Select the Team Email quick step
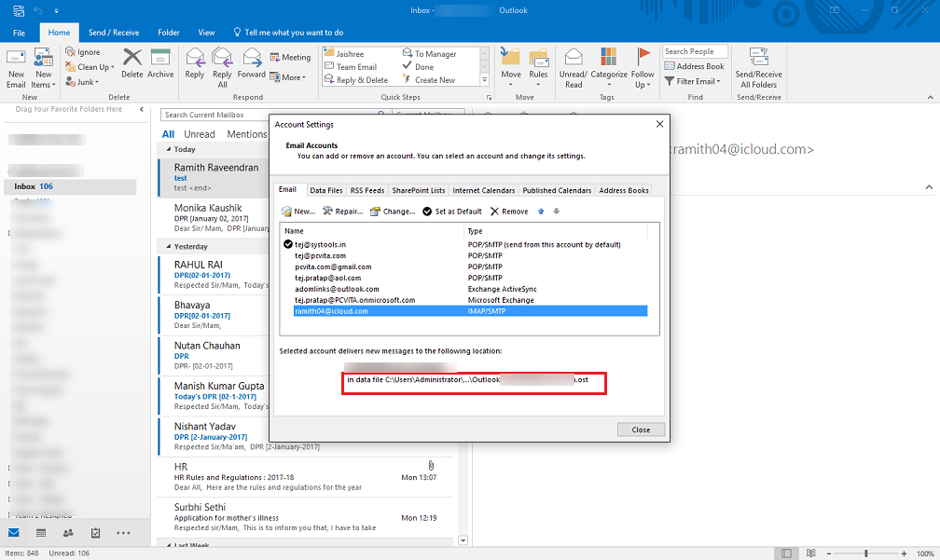Image resolution: width=940 pixels, height=560 pixels. click(351, 67)
